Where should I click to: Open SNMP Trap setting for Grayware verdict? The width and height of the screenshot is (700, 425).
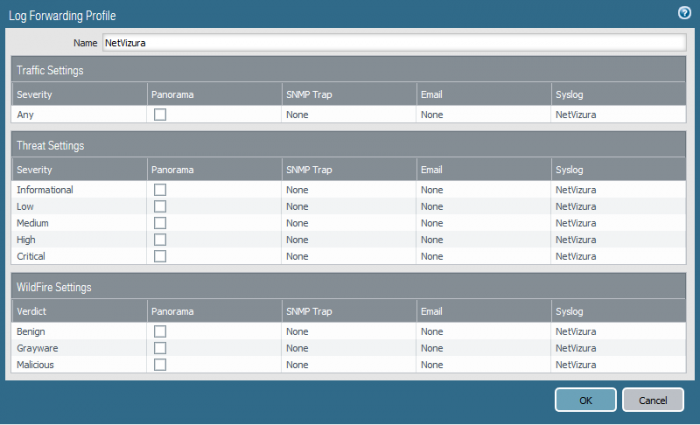point(297,348)
